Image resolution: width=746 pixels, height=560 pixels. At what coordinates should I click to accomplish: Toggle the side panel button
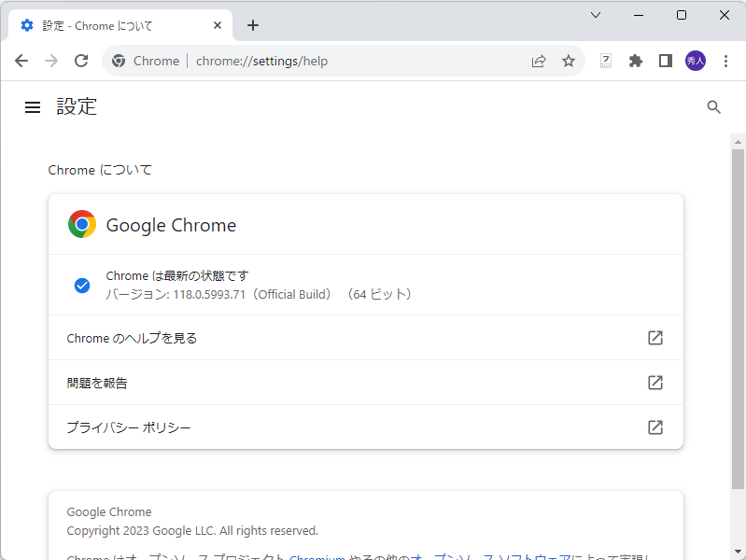click(666, 61)
